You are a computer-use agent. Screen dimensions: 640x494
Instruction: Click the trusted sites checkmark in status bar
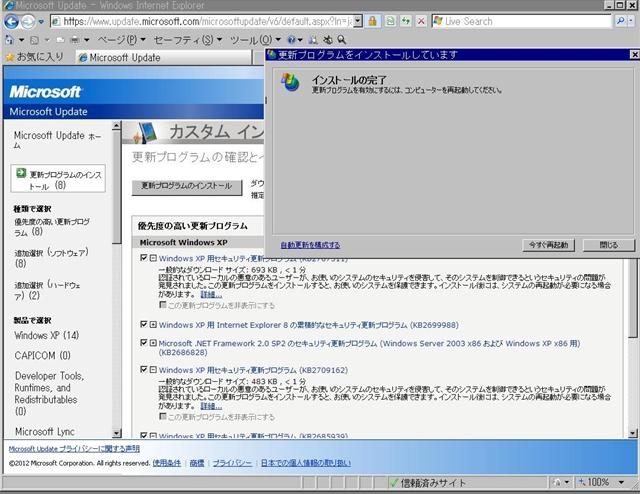point(394,483)
